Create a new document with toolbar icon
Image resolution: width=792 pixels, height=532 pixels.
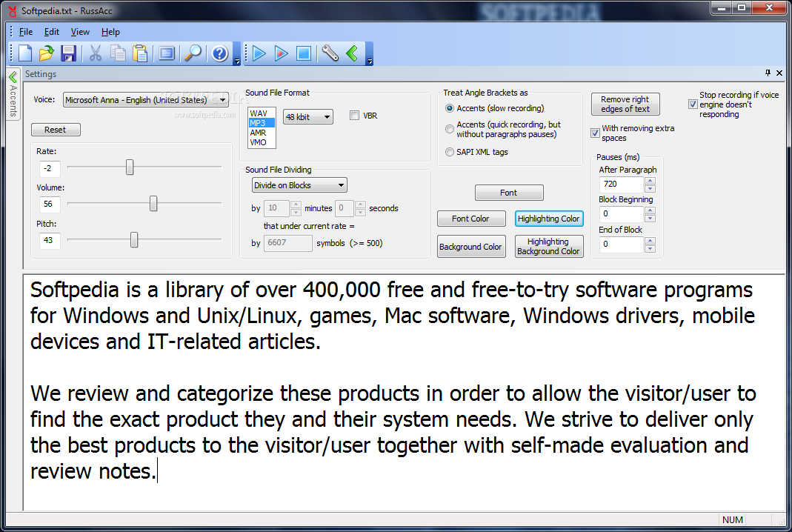point(24,53)
